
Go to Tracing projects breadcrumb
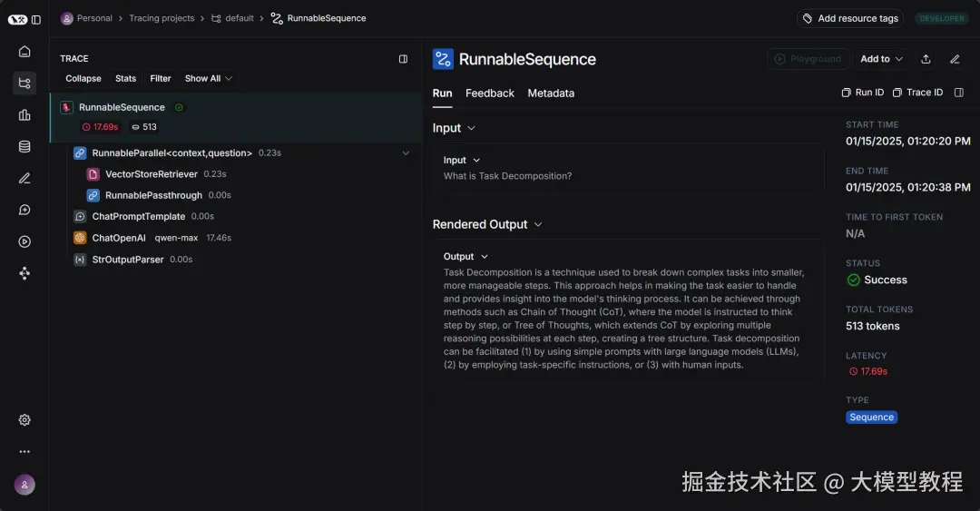pos(162,18)
